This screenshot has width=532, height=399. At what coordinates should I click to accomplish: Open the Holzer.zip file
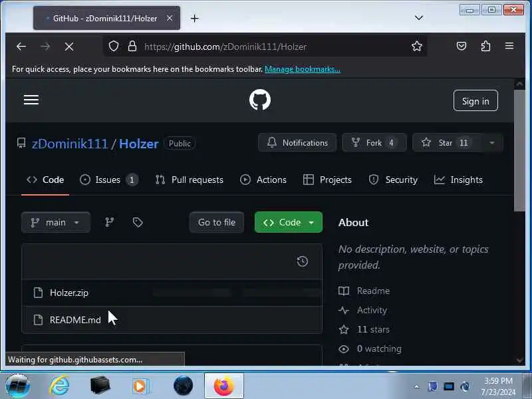pyautogui.click(x=69, y=293)
